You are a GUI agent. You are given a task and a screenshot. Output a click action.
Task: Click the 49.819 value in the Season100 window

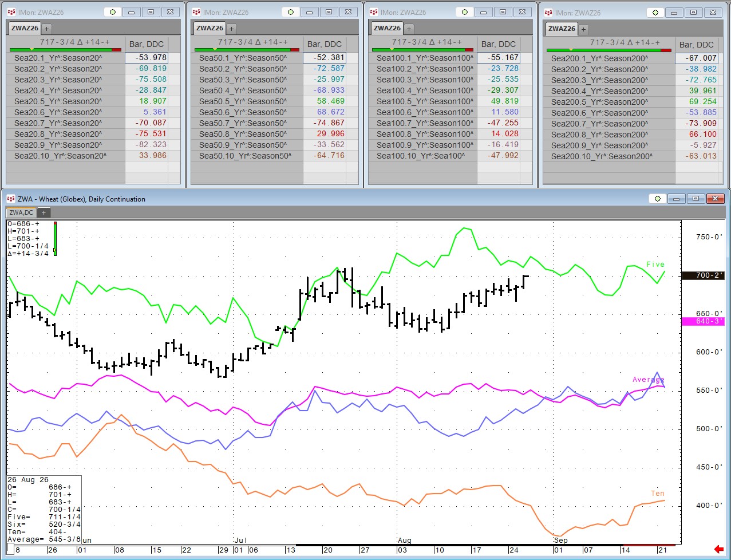point(504,101)
